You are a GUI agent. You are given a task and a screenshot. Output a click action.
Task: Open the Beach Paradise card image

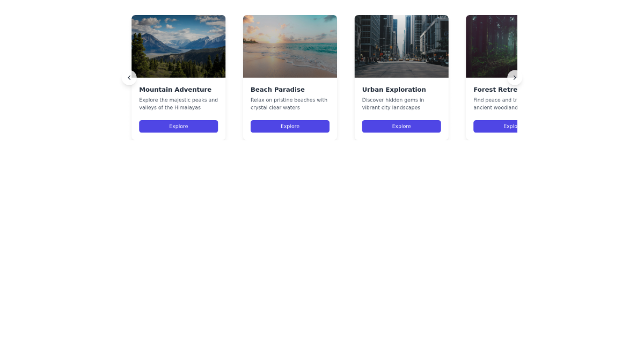coord(290,46)
